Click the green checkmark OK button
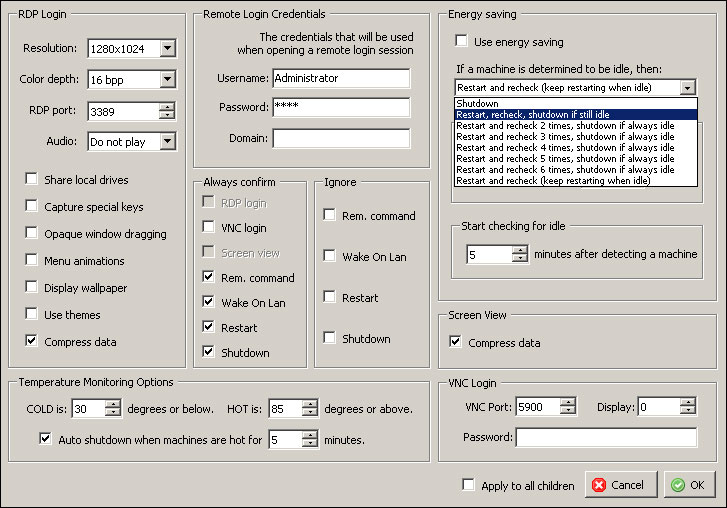 (x=690, y=485)
